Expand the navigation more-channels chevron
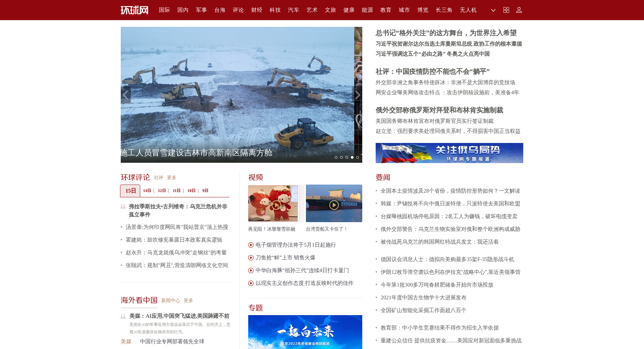This screenshot has height=349, width=644. click(x=493, y=10)
